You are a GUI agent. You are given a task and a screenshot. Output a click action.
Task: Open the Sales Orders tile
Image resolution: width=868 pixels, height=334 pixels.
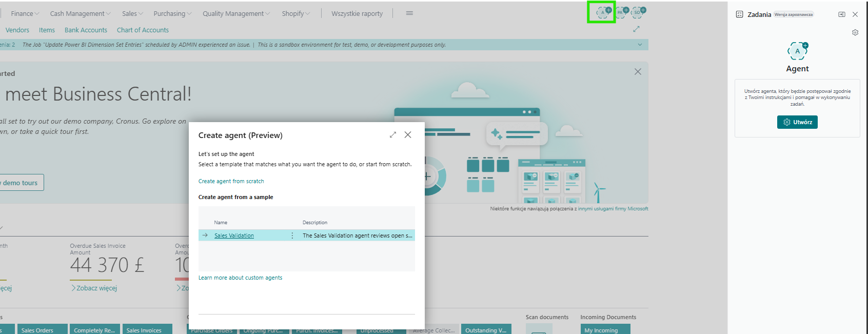(x=42, y=329)
